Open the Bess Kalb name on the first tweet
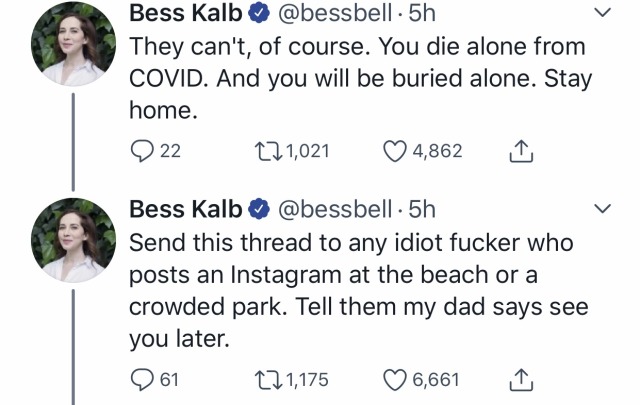Viewport: 640px width, 405px height. tap(186, 13)
